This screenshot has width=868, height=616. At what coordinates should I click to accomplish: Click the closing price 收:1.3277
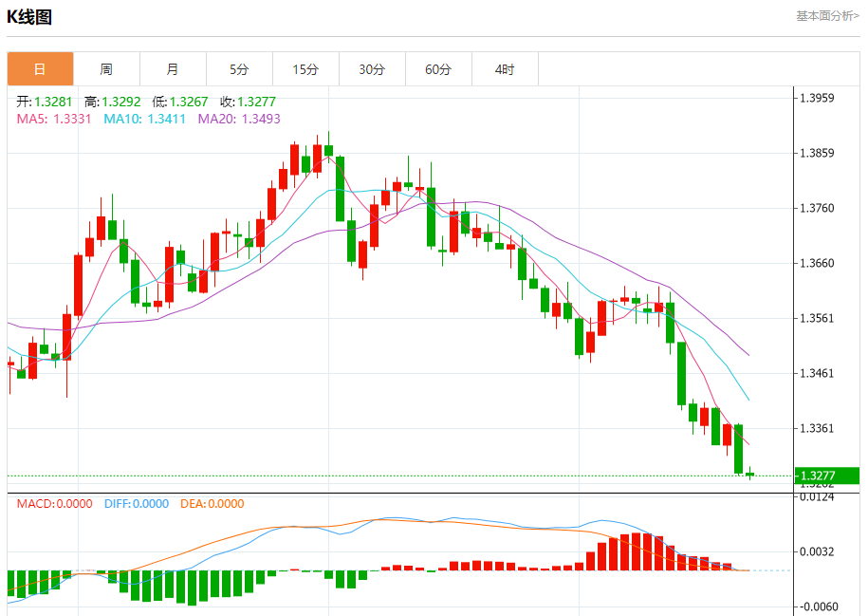click(x=248, y=102)
